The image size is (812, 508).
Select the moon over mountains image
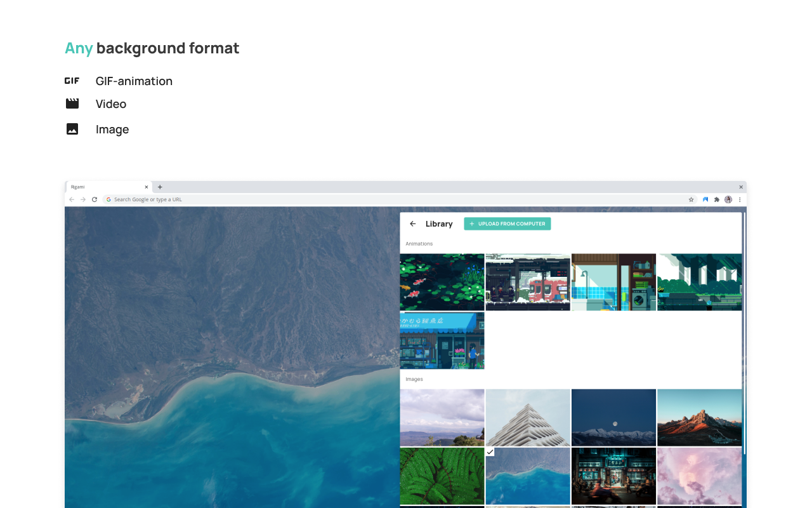613,418
